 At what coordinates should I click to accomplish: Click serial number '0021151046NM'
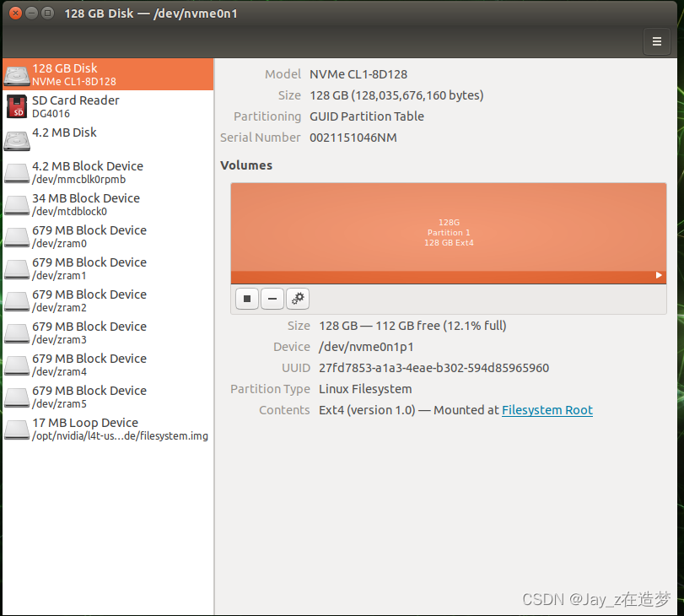353,138
